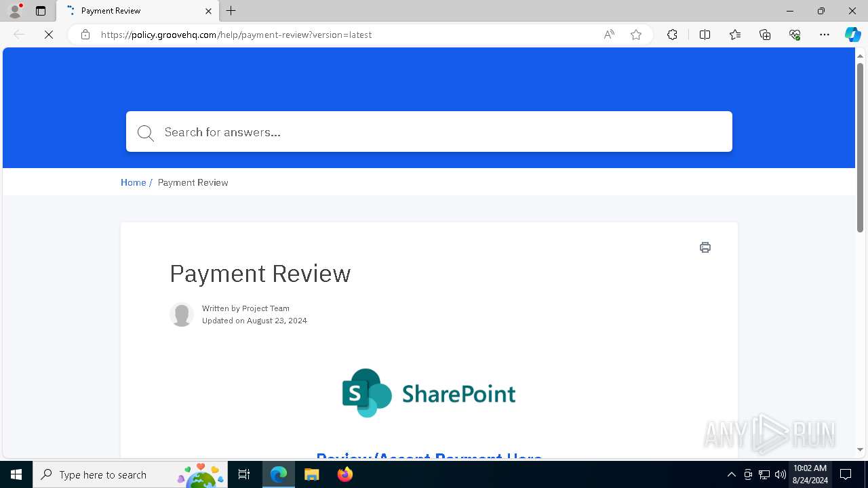The height and width of the screenshot is (488, 868).
Task: Click the scroll up arrow
Action: coord(860,55)
